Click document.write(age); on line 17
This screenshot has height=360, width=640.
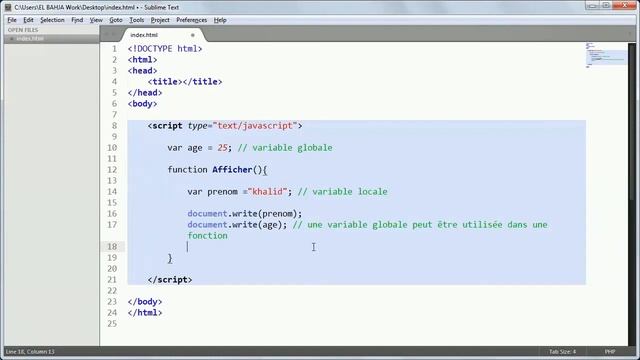(x=238, y=225)
